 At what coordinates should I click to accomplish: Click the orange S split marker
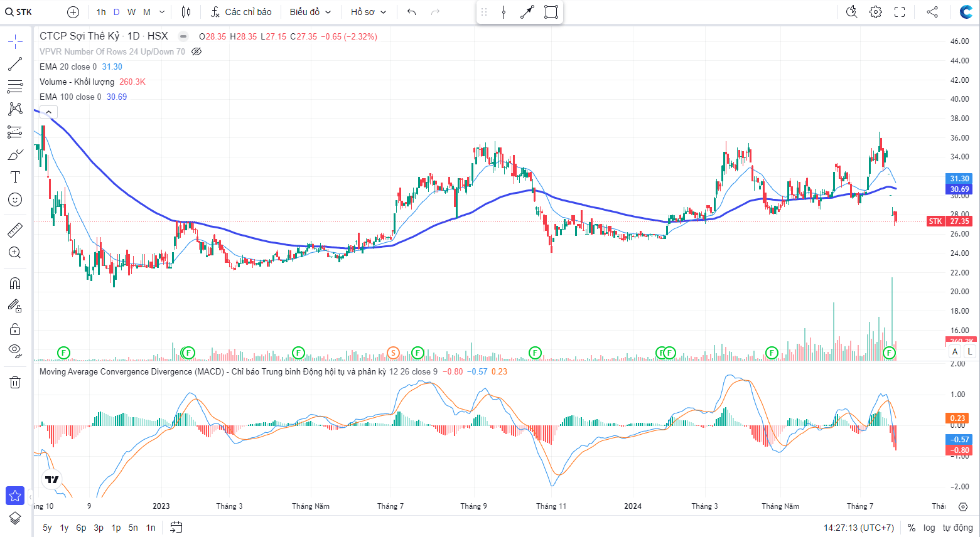[393, 353]
